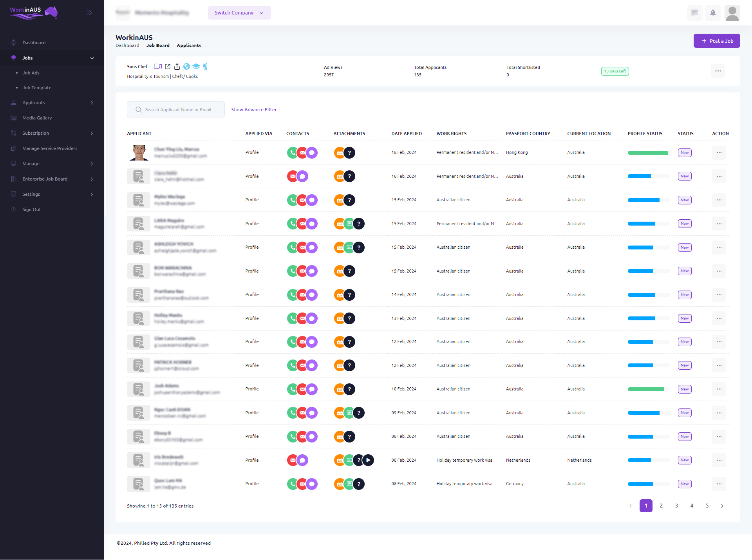Go to page 2 of applicants

[661, 506]
